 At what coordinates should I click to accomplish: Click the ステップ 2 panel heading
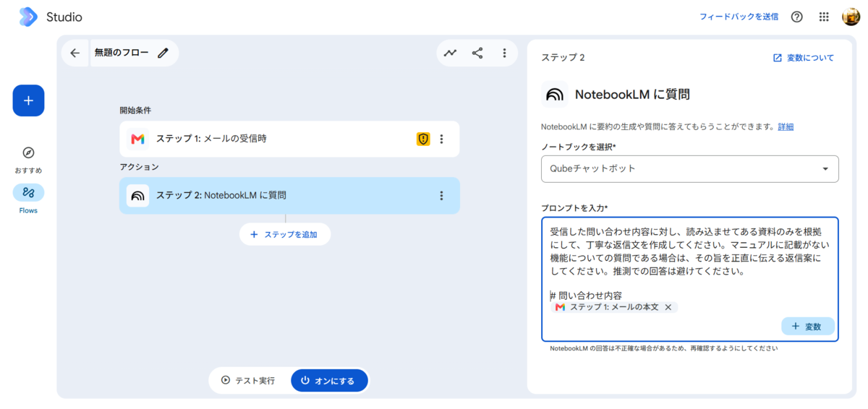[x=563, y=58]
